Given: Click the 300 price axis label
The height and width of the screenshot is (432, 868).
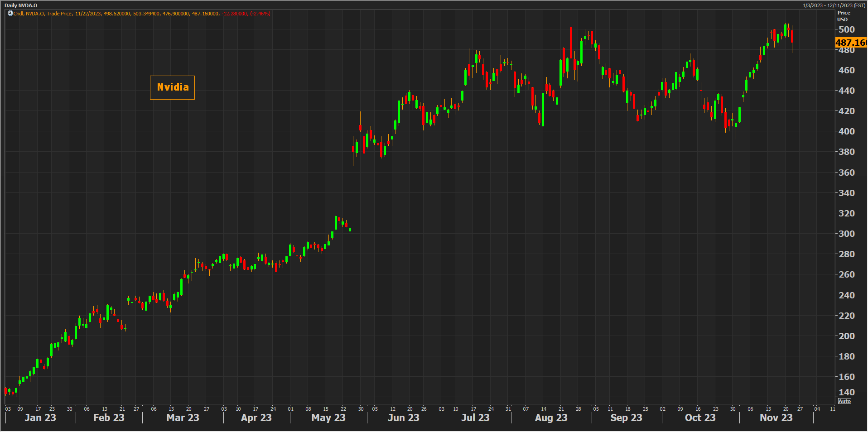Looking at the screenshot, I should pyautogui.click(x=846, y=234).
